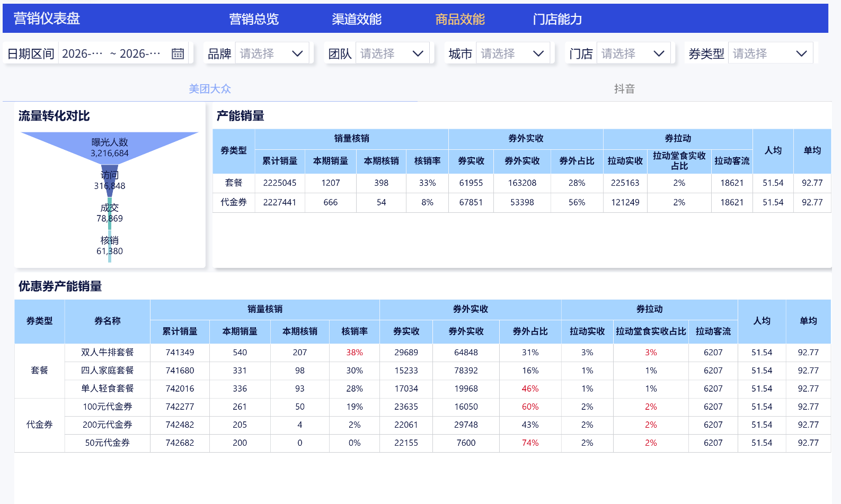841x504 pixels.
Task: Select the 曝光人数 funnel segment
Action: [x=109, y=147]
